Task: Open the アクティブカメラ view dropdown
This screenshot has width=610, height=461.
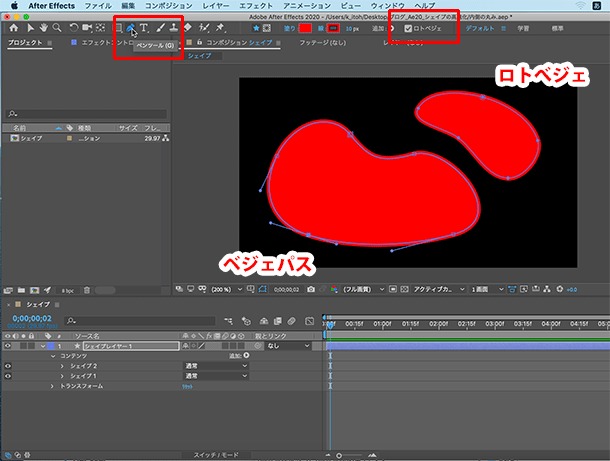Action: point(439,289)
